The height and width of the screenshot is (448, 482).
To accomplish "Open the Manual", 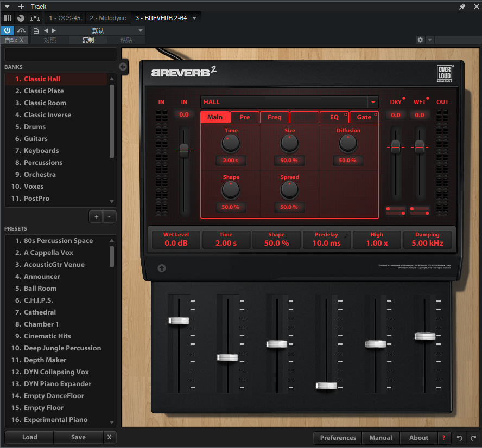I will coord(380,438).
